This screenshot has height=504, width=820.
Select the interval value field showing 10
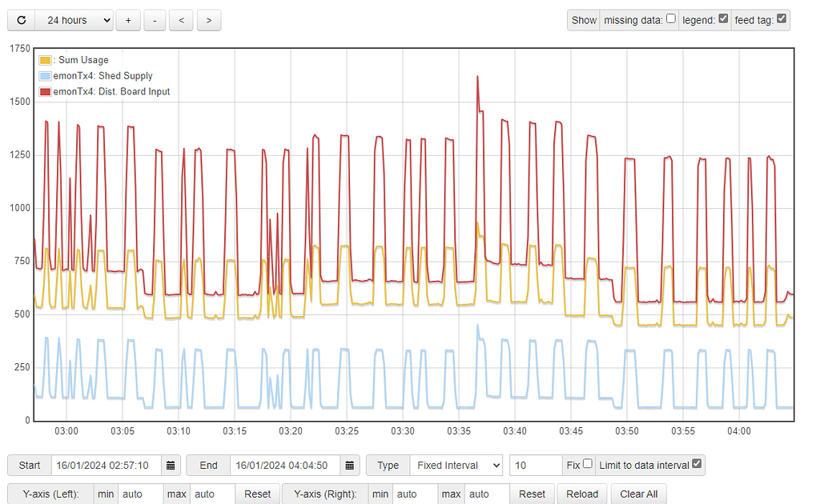coord(535,465)
